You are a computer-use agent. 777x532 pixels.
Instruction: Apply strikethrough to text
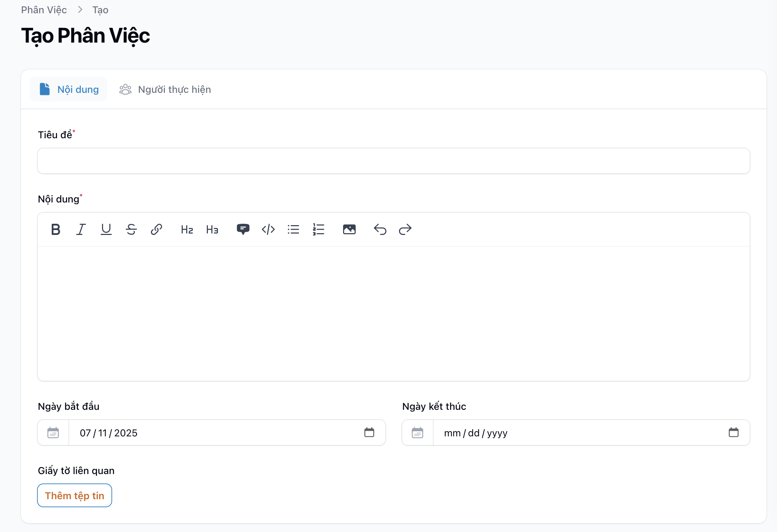131,229
